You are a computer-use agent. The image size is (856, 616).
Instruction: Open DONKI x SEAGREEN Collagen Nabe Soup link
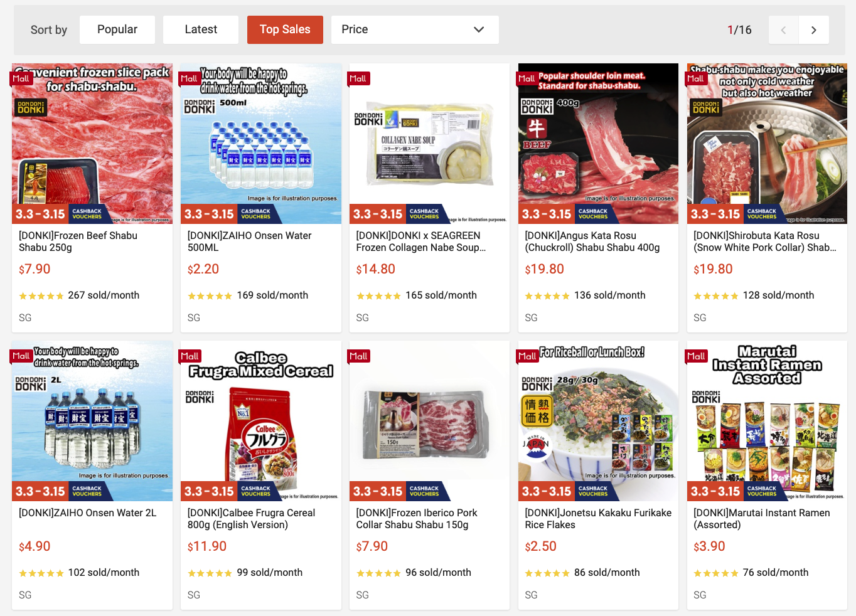tap(421, 242)
